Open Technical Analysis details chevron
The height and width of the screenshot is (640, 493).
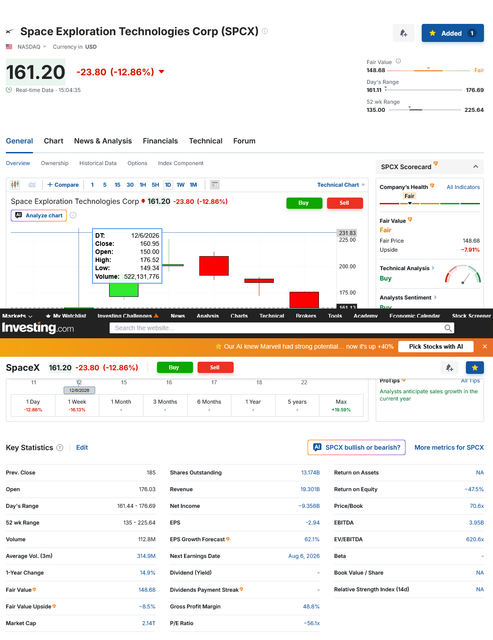pos(433,268)
